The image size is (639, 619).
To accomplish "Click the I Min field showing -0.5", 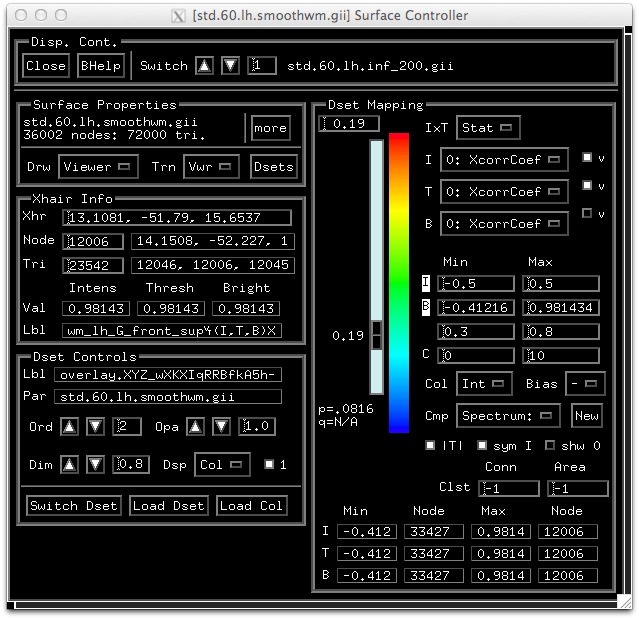I will pyautogui.click(x=476, y=283).
